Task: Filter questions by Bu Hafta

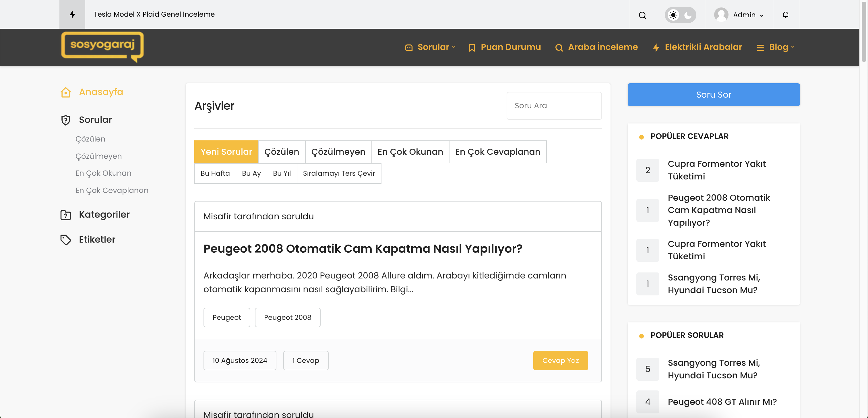Action: 215,173
